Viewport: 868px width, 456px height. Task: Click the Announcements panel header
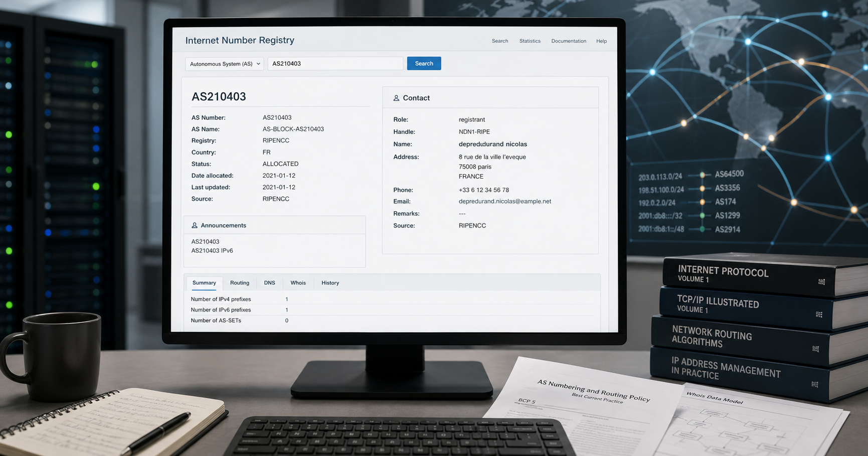click(275, 226)
